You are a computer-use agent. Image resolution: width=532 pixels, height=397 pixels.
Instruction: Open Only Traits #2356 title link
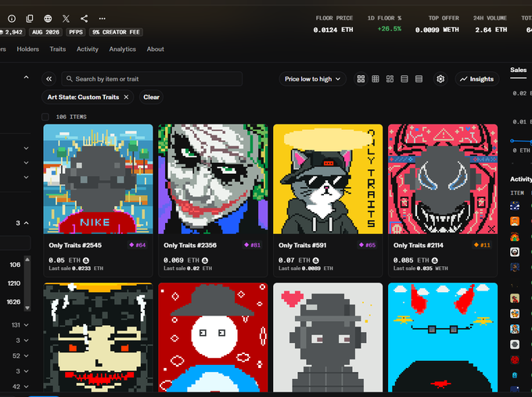[190, 245]
